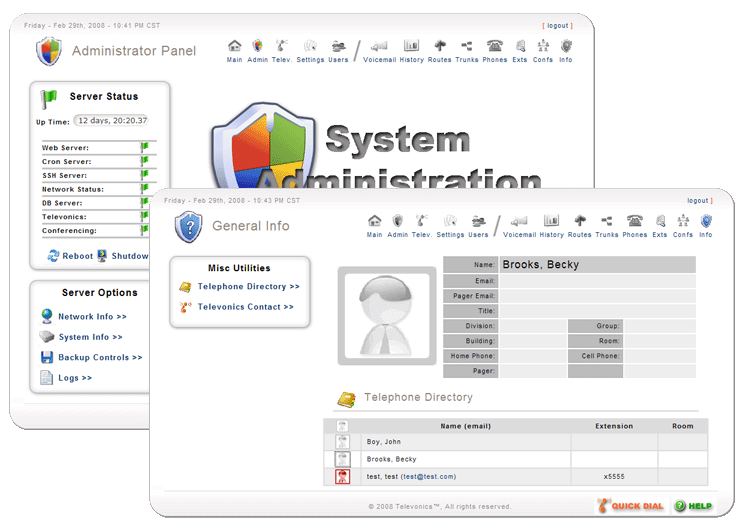The image size is (750, 528).
Task: Open the History icon in General Info toolbar
Action: 551,222
